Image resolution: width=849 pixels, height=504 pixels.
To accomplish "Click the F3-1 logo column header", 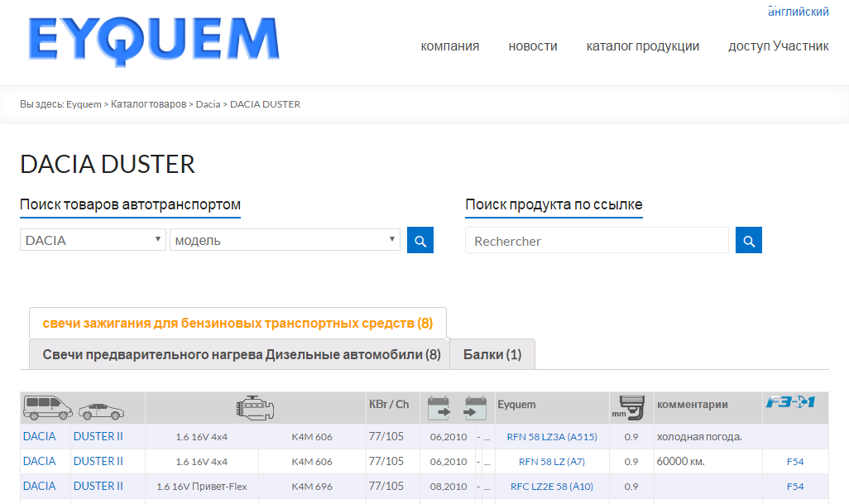I will 790,402.
